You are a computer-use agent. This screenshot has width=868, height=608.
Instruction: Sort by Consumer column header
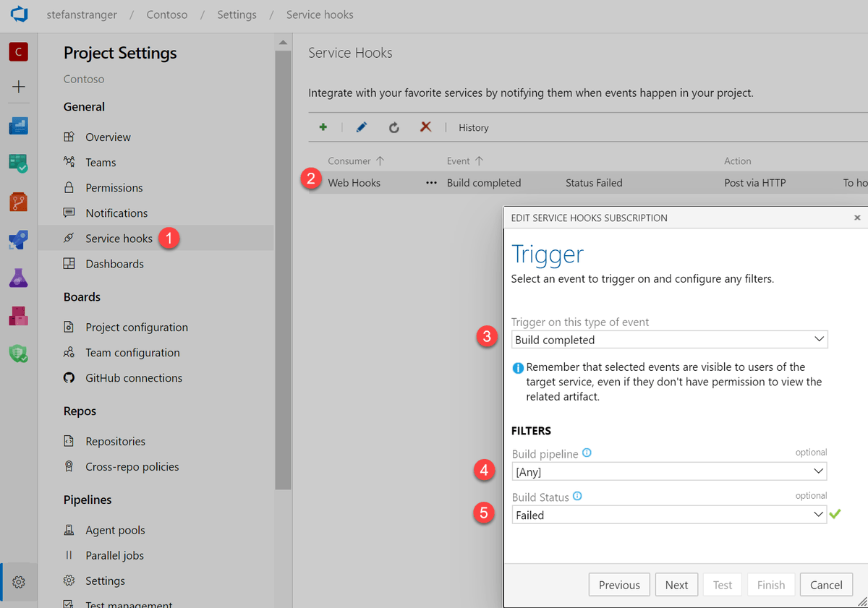click(356, 161)
